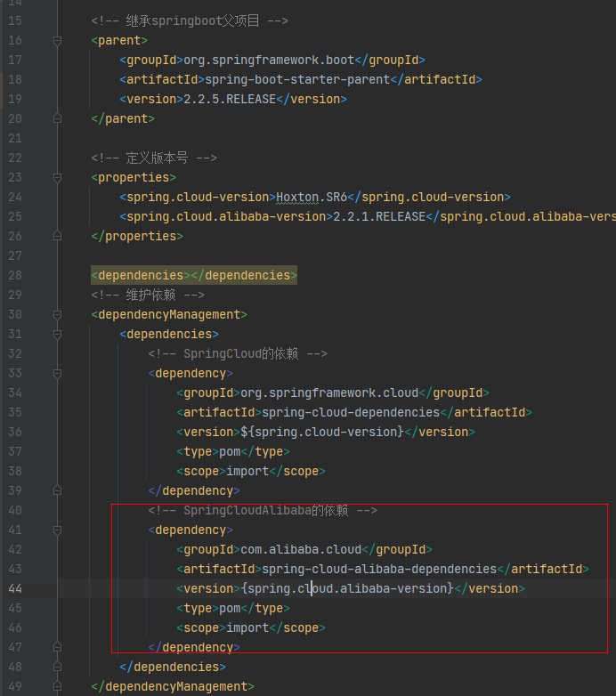Screen dimensions: 616x696
Task: Click spring-boot-starter-parent artifactId text
Action: point(297,79)
